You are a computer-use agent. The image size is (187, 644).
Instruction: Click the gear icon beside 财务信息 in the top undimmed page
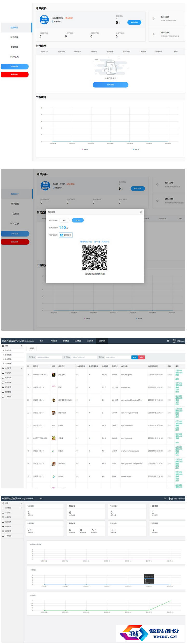154,34
